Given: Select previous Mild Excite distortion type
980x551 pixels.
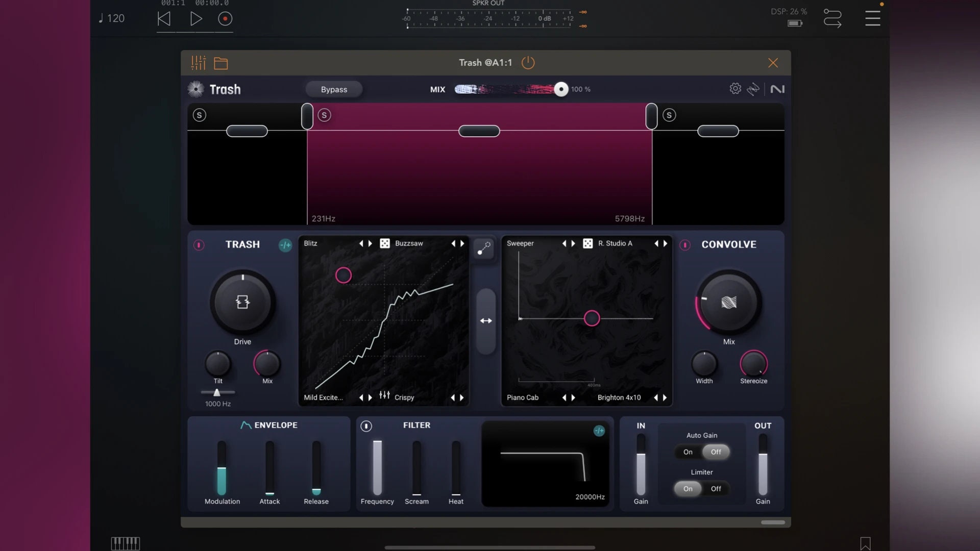Looking at the screenshot, I should pyautogui.click(x=361, y=398).
